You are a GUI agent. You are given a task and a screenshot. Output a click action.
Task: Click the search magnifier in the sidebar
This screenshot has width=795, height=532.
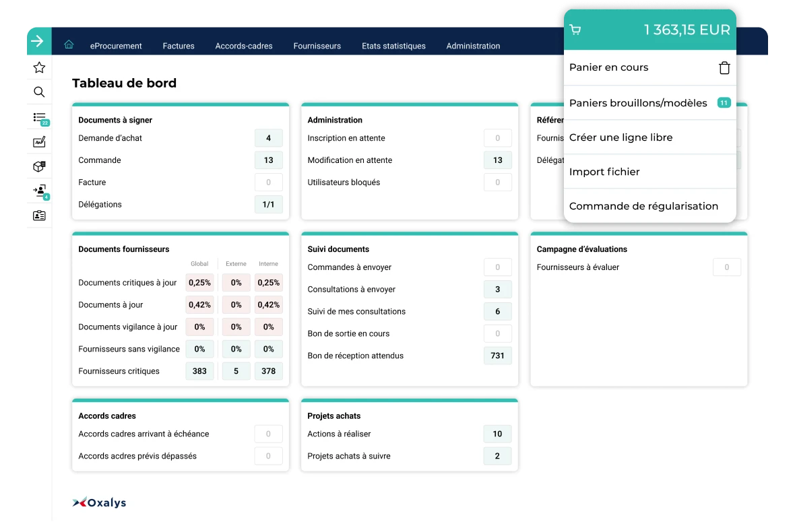tap(39, 92)
